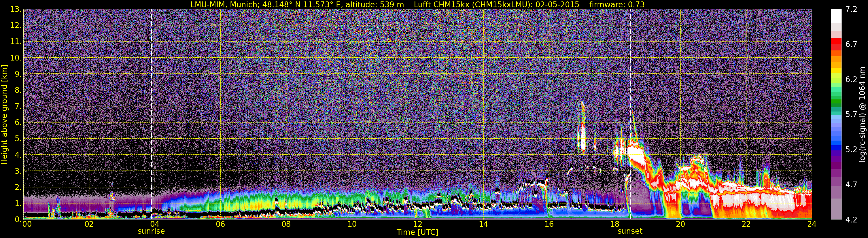Click the height-axis tick "4."
This screenshot has height=238, width=868.
[x=18, y=155]
